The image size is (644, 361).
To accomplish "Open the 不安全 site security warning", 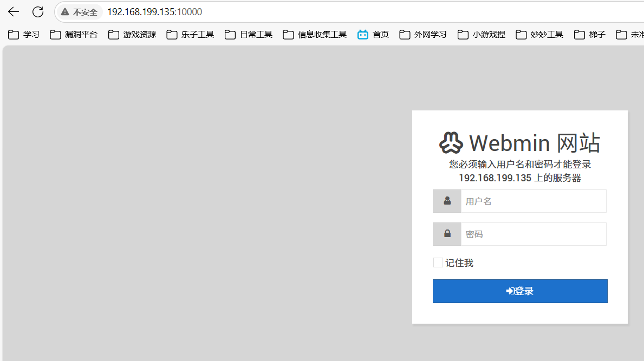I will coord(80,12).
